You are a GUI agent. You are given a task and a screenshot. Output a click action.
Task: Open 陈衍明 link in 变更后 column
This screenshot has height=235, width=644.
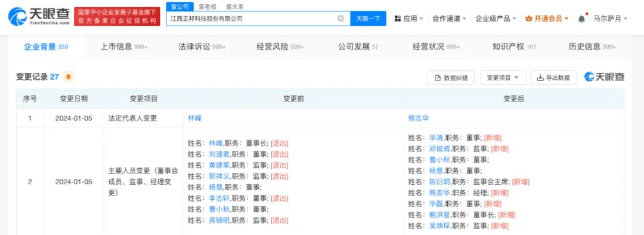click(439, 181)
